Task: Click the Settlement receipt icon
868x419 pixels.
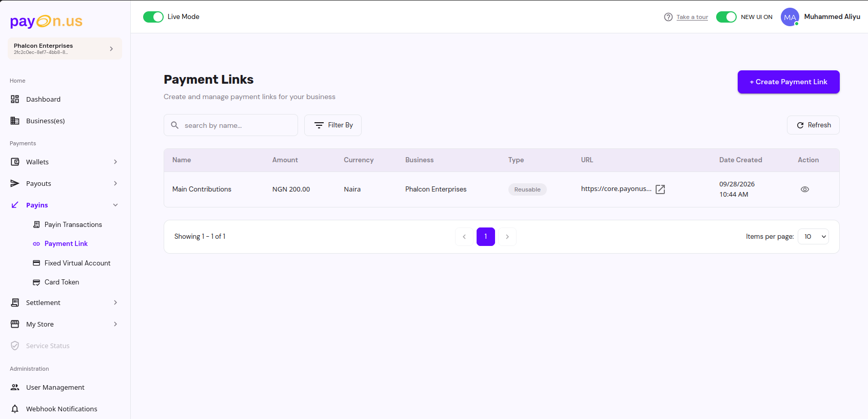Action: [x=15, y=302]
